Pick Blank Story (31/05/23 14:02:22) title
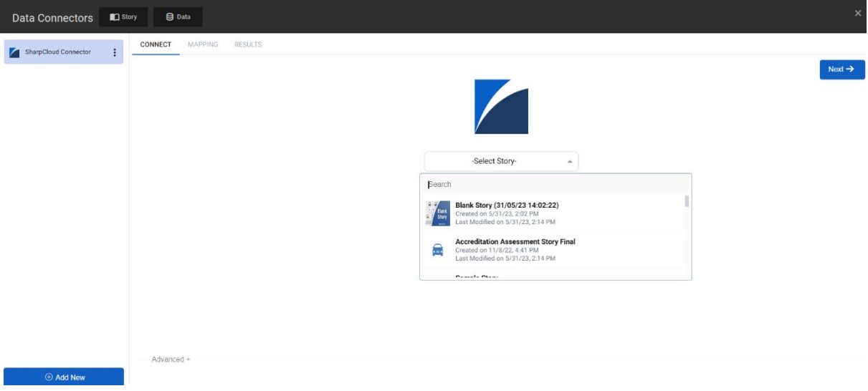Screen dimensions: 868x391 [507, 206]
